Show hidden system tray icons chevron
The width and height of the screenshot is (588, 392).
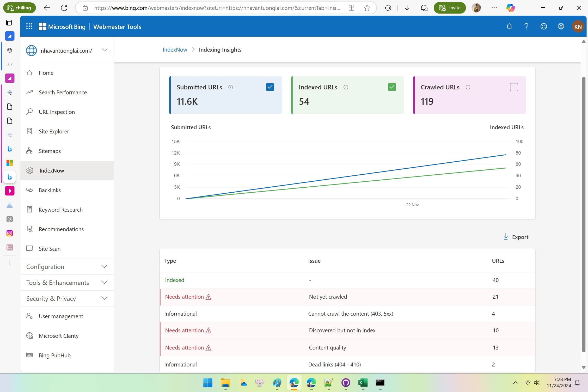pos(515,383)
